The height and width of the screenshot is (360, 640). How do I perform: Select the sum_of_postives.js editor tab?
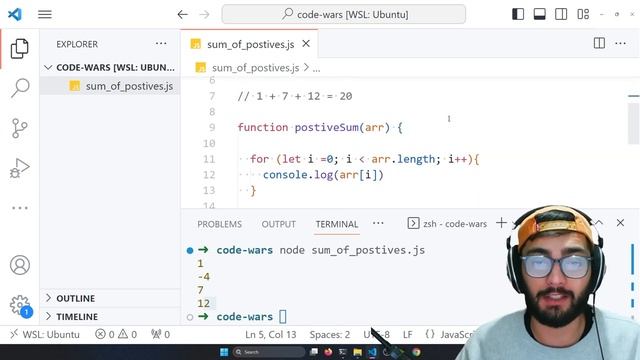(x=249, y=44)
